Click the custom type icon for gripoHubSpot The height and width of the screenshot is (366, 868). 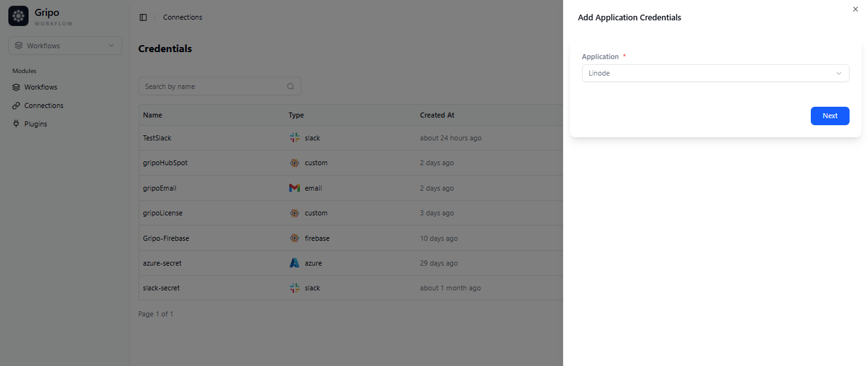(x=294, y=163)
